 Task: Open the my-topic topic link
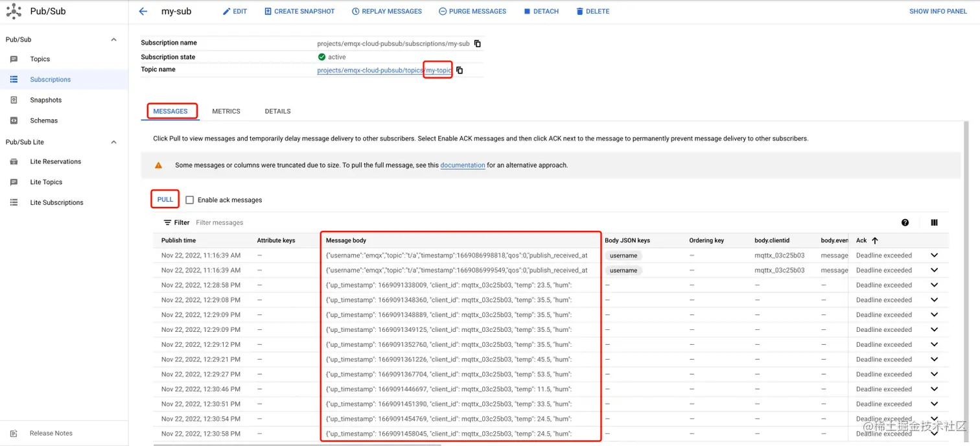click(x=384, y=70)
